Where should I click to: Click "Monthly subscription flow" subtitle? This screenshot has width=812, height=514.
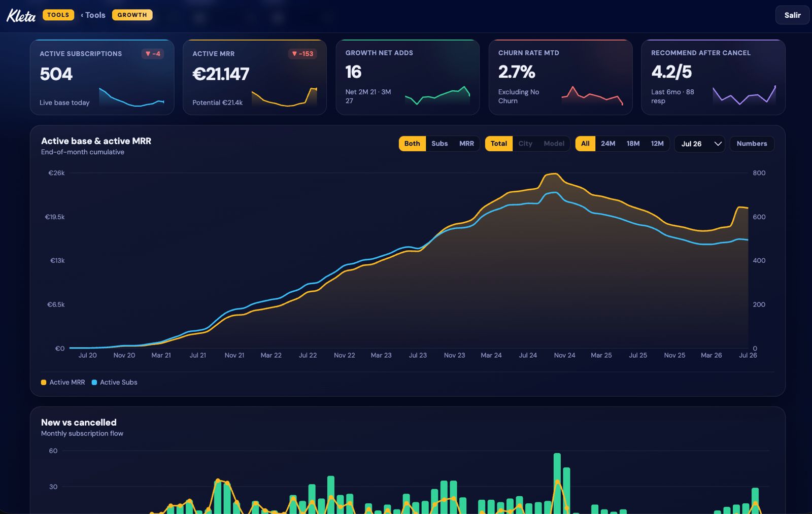[82, 433]
